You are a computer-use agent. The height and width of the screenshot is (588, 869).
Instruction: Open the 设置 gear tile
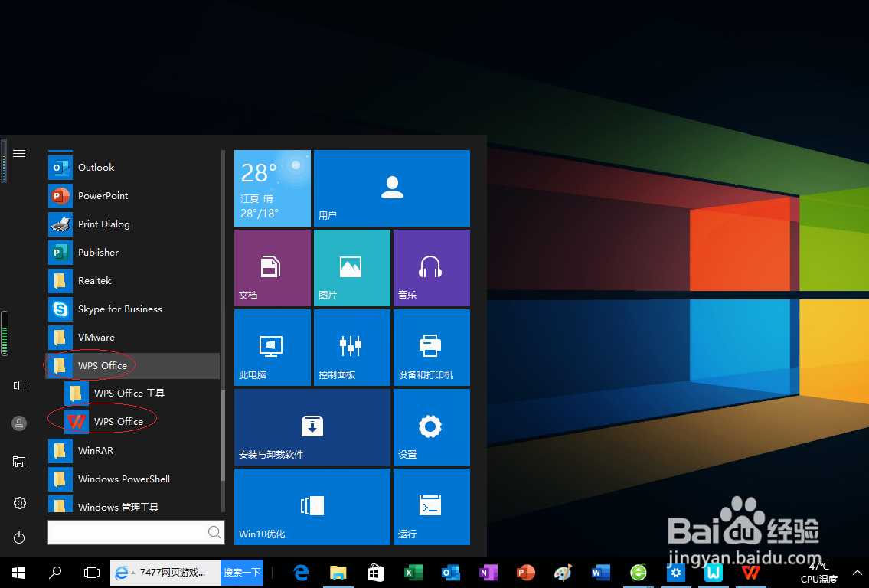click(432, 427)
